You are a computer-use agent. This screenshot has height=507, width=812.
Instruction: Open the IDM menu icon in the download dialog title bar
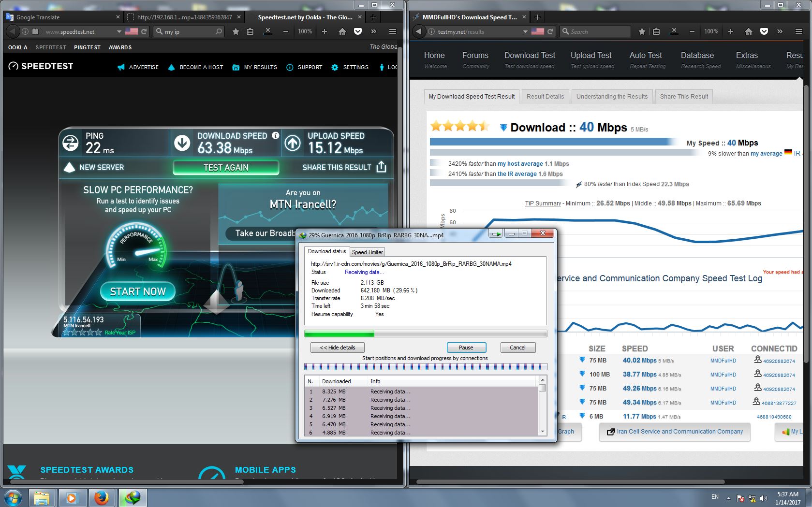pos(496,233)
